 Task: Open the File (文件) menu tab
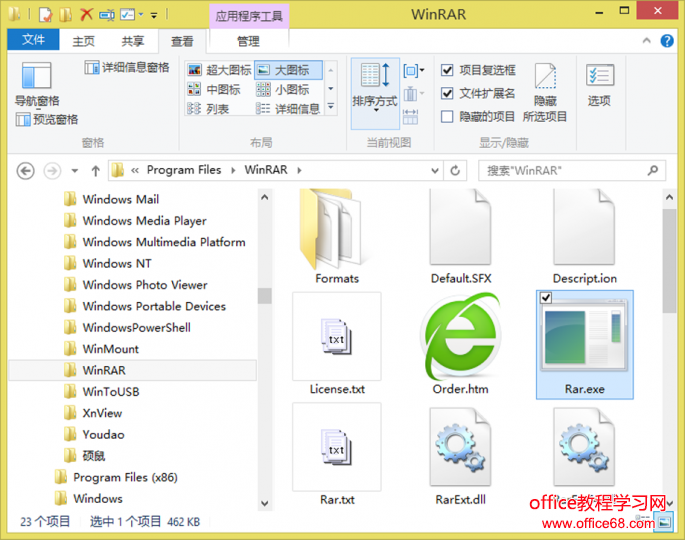tap(33, 40)
